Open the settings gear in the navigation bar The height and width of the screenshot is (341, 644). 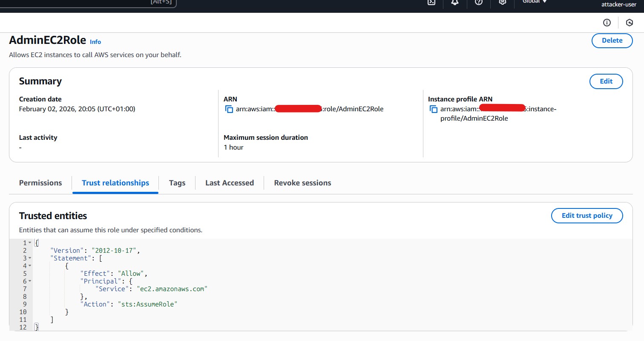click(x=502, y=3)
